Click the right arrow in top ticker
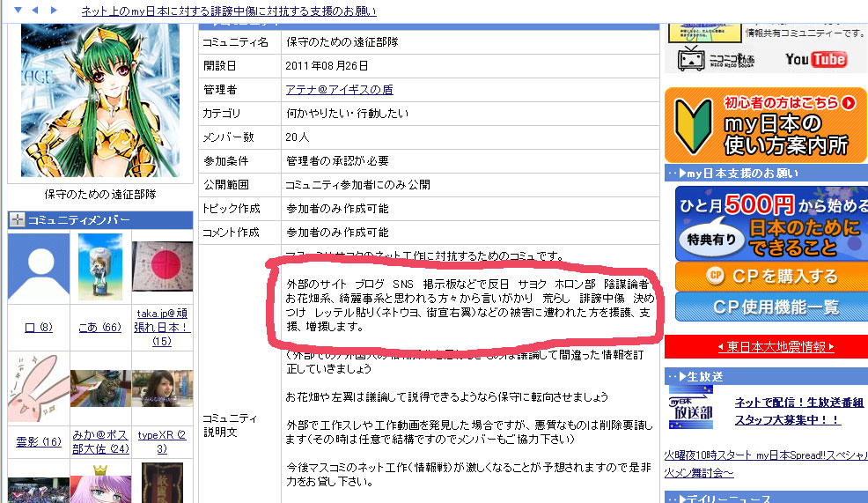 54,11
